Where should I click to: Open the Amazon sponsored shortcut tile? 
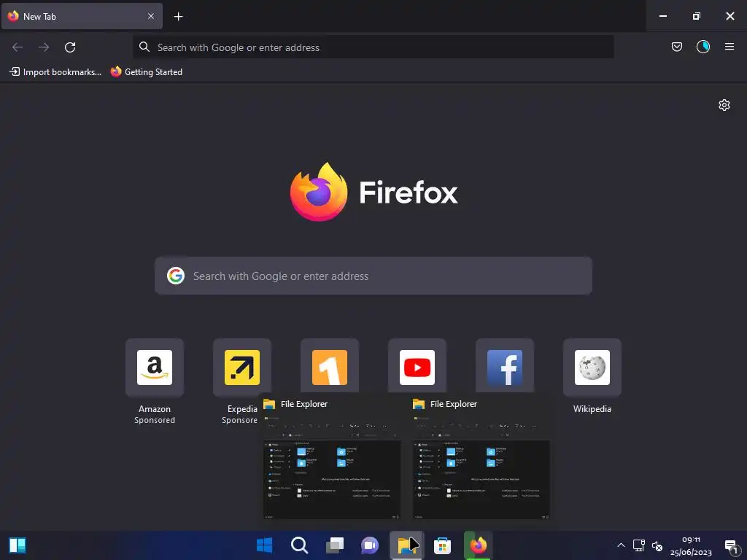pos(155,367)
